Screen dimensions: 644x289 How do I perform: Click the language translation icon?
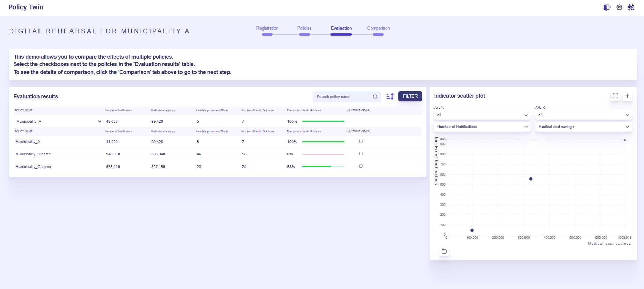[631, 7]
